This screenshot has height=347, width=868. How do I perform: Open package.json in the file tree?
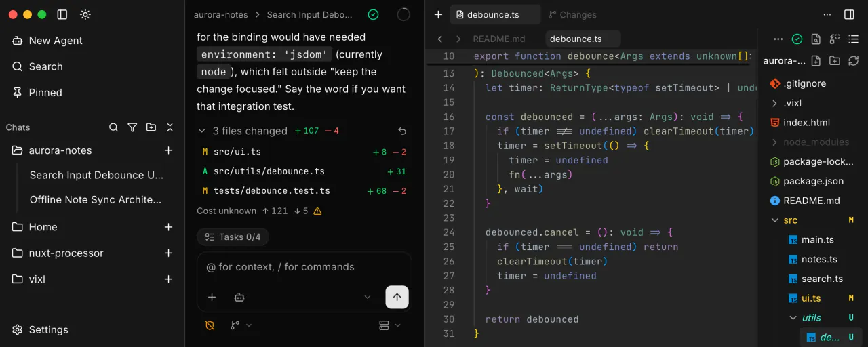(x=813, y=181)
